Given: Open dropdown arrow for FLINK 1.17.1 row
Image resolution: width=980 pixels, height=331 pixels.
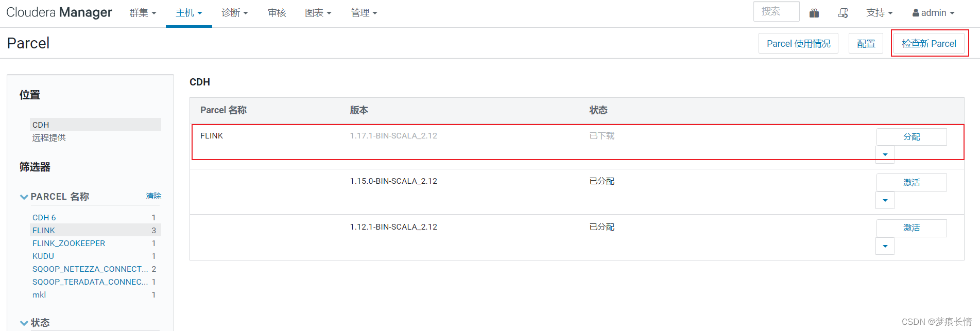Looking at the screenshot, I should tap(885, 154).
